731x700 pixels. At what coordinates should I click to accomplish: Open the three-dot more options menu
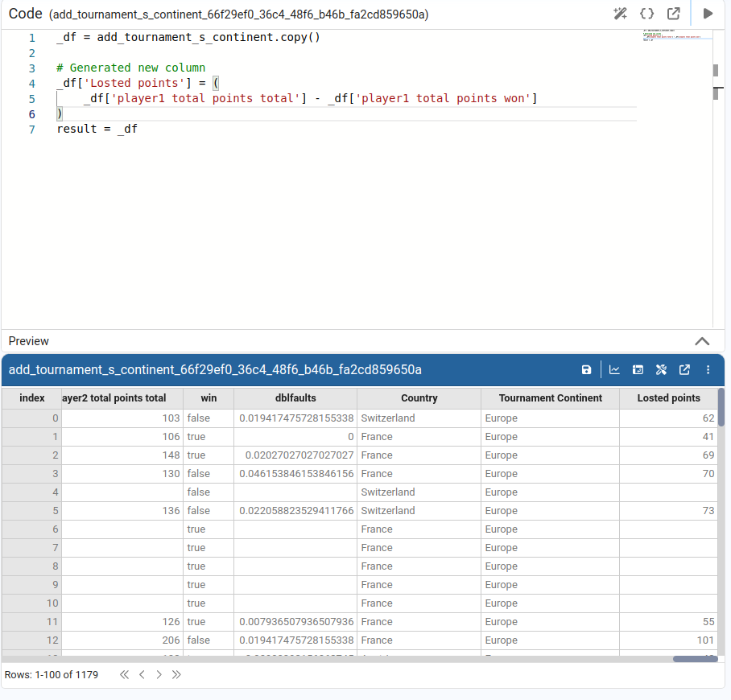click(708, 370)
